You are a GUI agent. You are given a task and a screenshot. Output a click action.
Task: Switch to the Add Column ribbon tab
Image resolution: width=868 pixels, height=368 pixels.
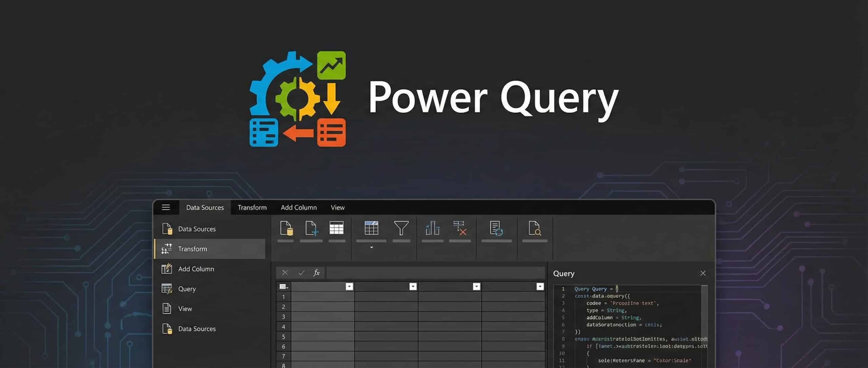click(299, 207)
